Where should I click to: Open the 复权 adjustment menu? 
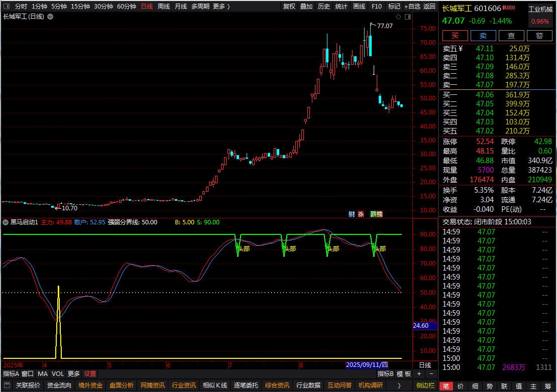pos(289,6)
